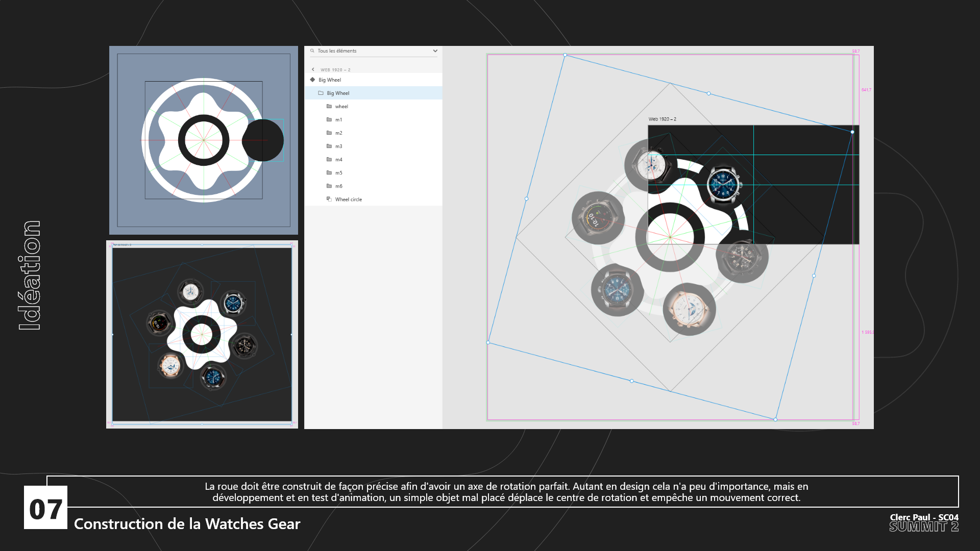Screen dimensions: 980x551
Task: Click the bottom corner handle of rotated selection
Action: point(775,419)
